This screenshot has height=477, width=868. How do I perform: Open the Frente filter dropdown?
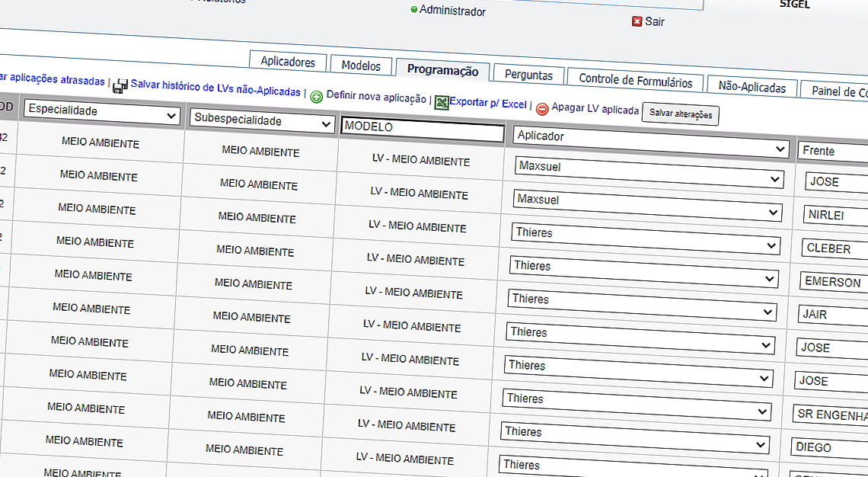pos(833,151)
